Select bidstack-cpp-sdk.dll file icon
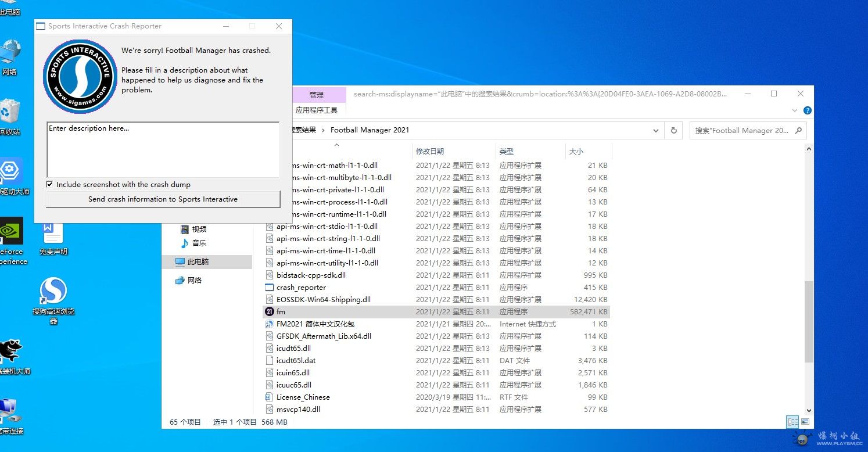Image resolution: width=868 pixels, height=452 pixels. 269,275
